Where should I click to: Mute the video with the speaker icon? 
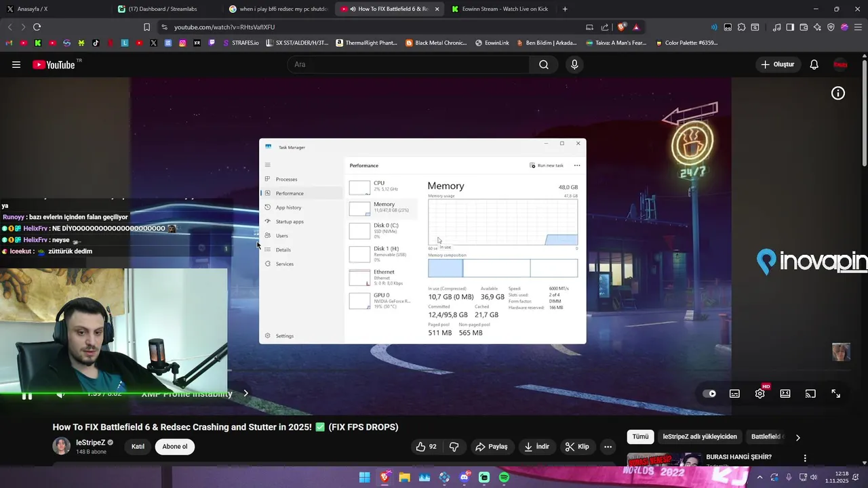pyautogui.click(x=60, y=394)
